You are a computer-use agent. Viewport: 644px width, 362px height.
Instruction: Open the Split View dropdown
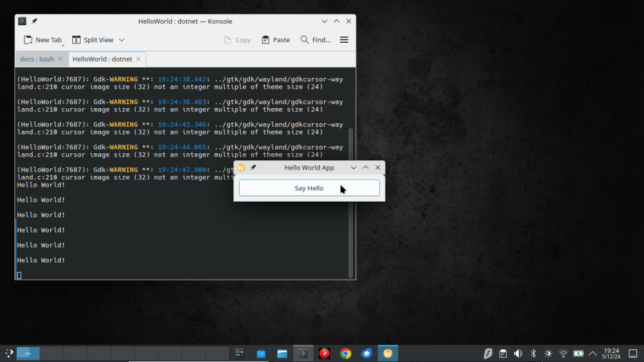pyautogui.click(x=121, y=39)
